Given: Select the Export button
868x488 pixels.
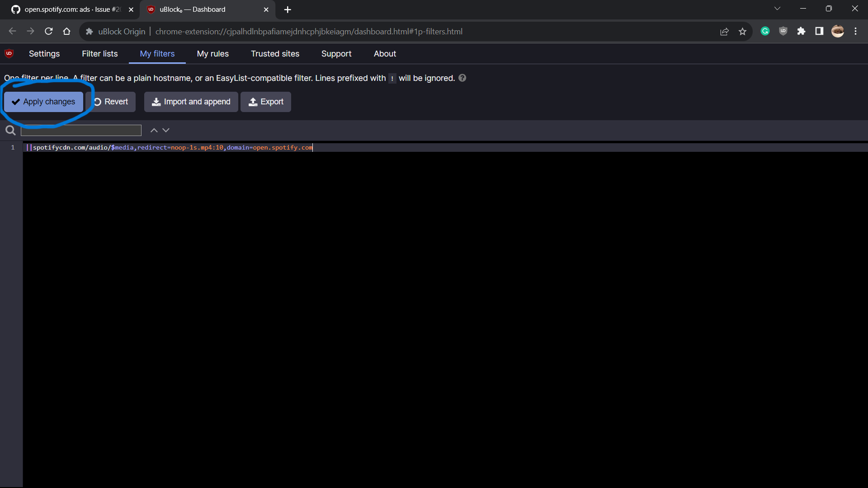Looking at the screenshot, I should (265, 102).
